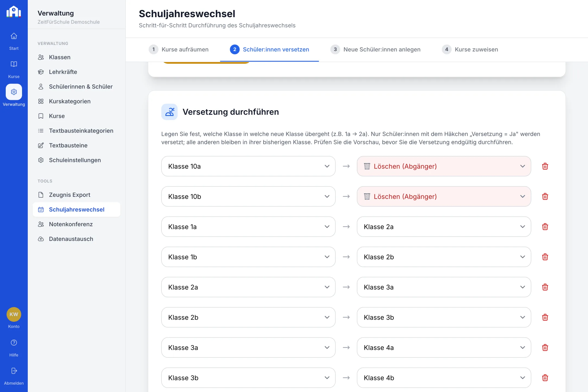Open Schuleinstellungen in sidebar
This screenshot has width=588, height=392.
(x=76, y=160)
